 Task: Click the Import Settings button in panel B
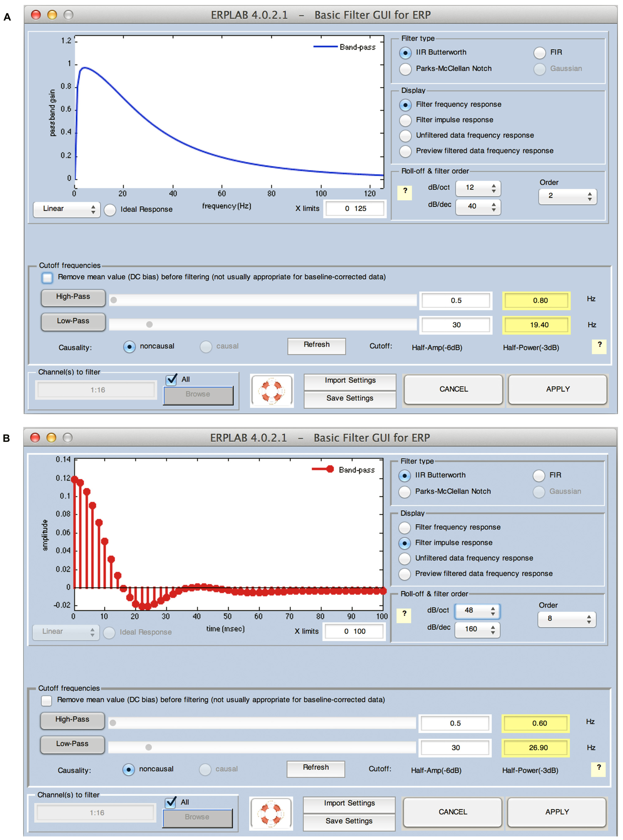[x=349, y=803]
